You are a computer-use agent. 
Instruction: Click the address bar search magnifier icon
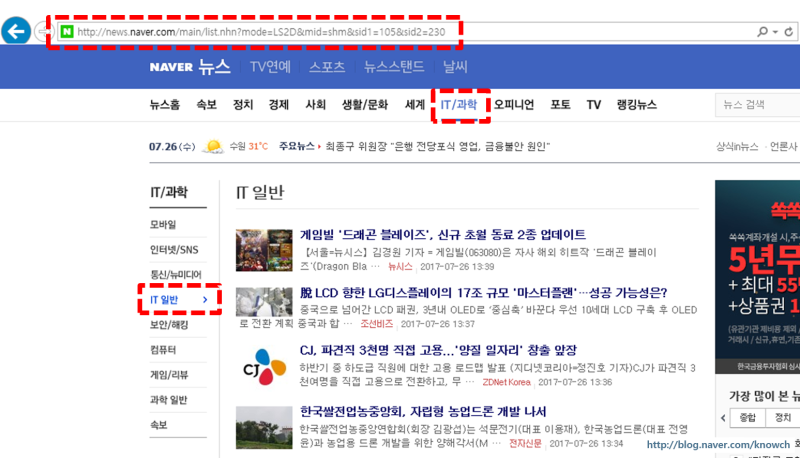tap(762, 32)
